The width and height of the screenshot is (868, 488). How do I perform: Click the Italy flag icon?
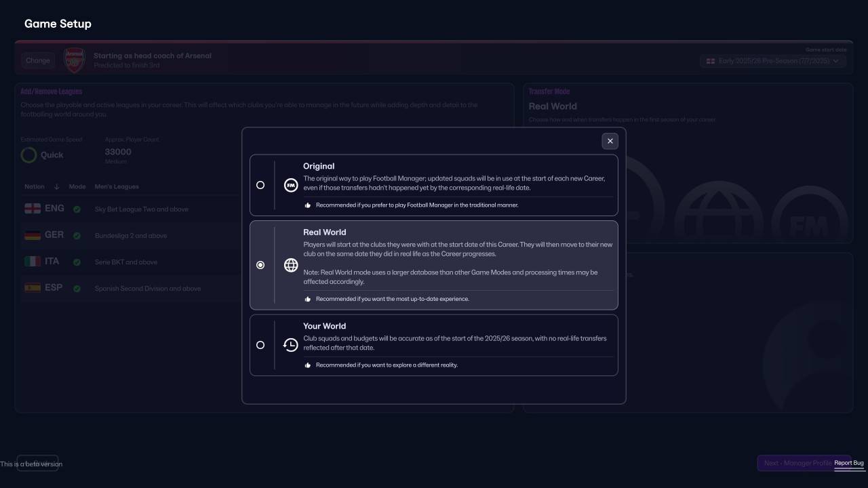(x=33, y=262)
